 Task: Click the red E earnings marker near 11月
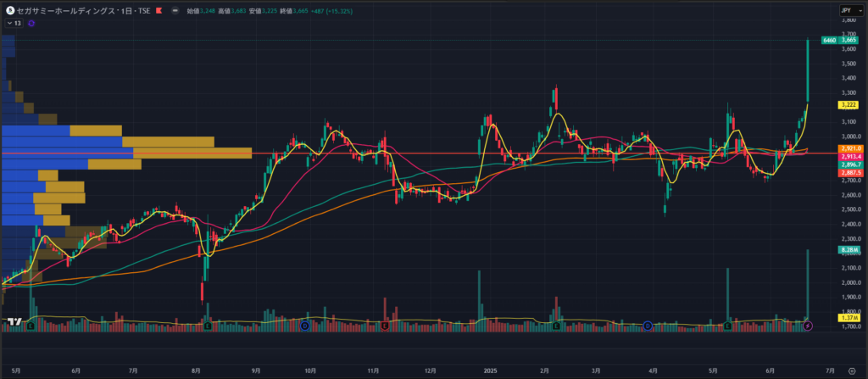[384, 326]
